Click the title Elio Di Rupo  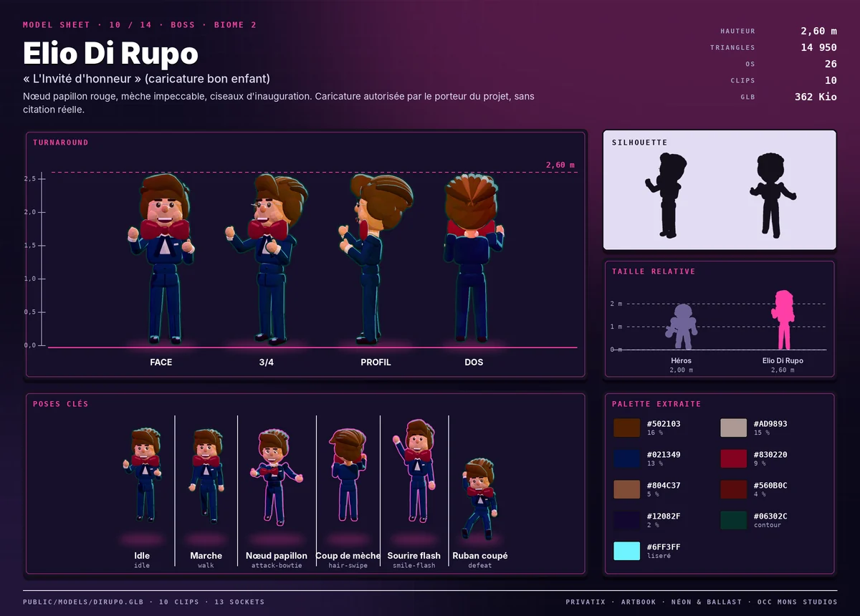(110, 53)
